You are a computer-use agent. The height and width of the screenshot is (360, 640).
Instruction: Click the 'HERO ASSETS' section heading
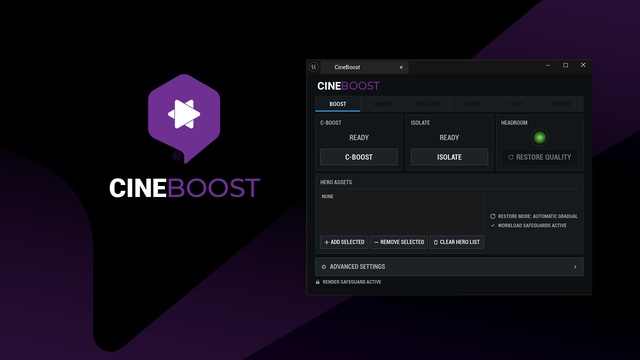[x=336, y=182]
